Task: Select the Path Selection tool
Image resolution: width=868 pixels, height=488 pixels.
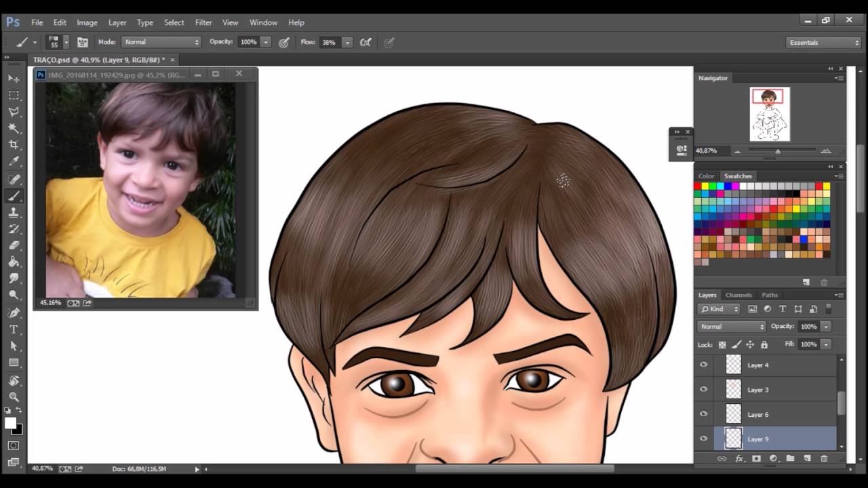Action: click(x=14, y=346)
